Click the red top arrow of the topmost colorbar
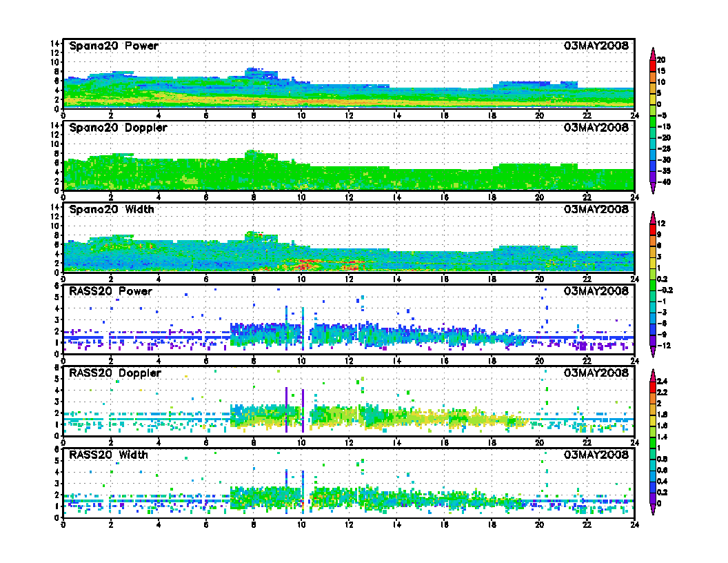Viewport: 728px width, 563px height. [653, 52]
